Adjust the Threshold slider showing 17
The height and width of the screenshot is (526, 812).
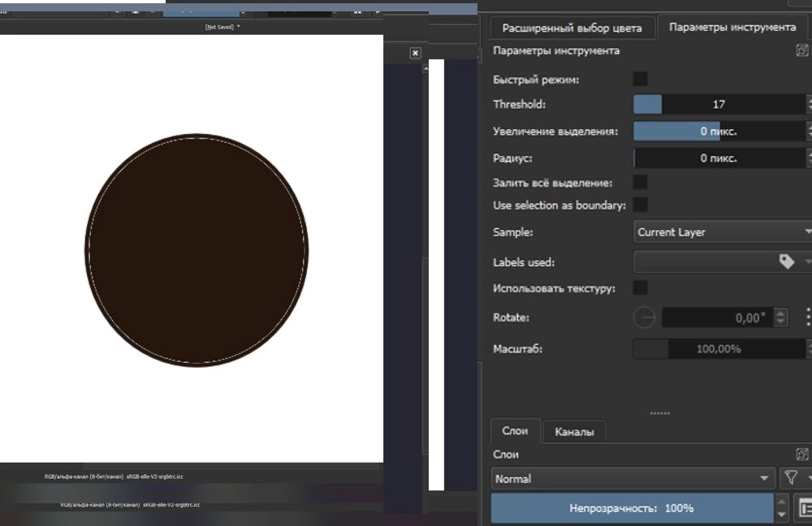pos(719,104)
